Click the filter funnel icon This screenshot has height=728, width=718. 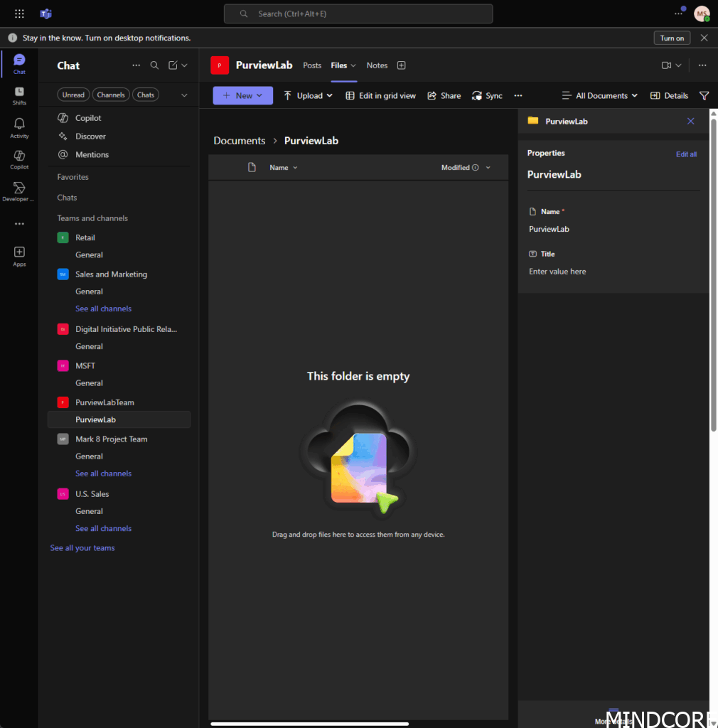pyautogui.click(x=704, y=96)
